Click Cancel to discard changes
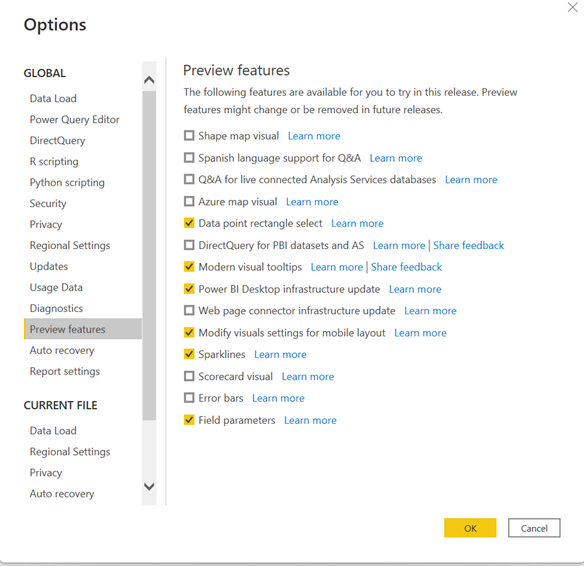This screenshot has width=584, height=566. pos(534,528)
